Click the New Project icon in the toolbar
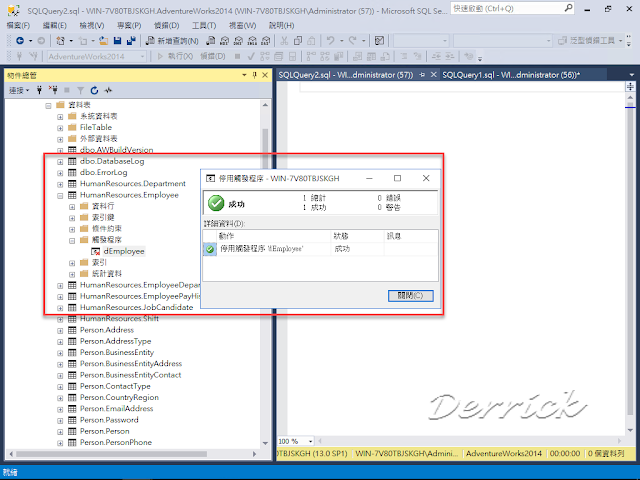Screen dimensions: 640x480 tap(60, 40)
